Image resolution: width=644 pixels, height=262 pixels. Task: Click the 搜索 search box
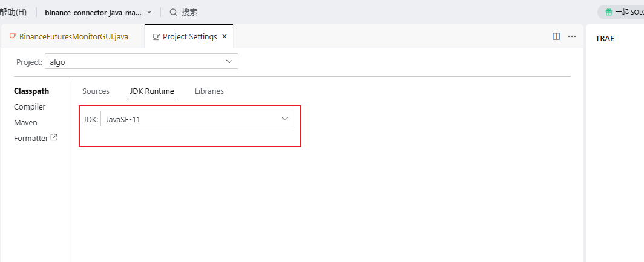pyautogui.click(x=184, y=12)
